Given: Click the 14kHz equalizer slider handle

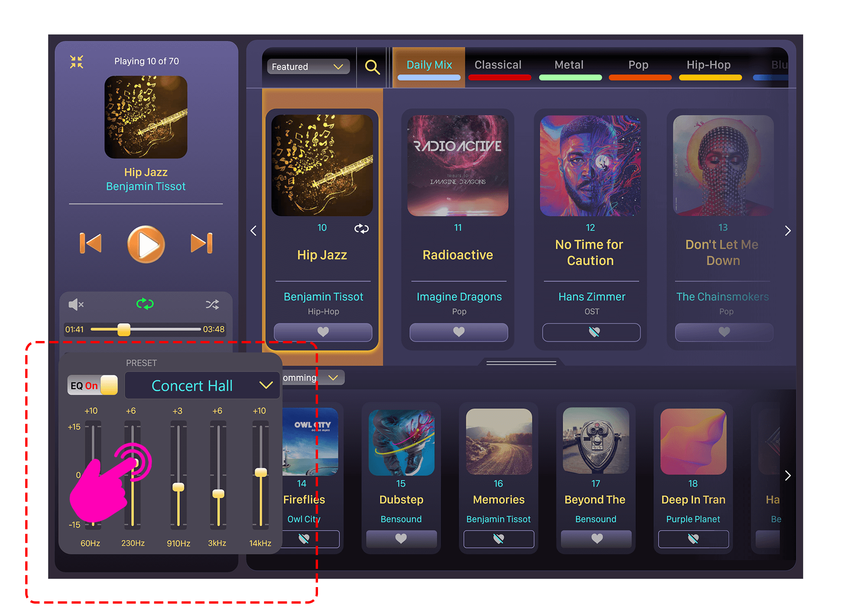Looking at the screenshot, I should pos(261,472).
